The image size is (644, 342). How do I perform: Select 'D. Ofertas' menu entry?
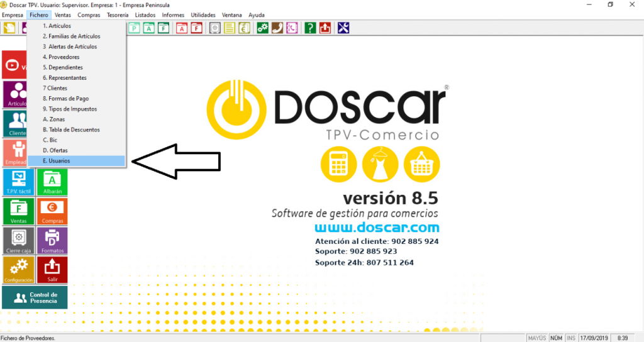pyautogui.click(x=76, y=150)
